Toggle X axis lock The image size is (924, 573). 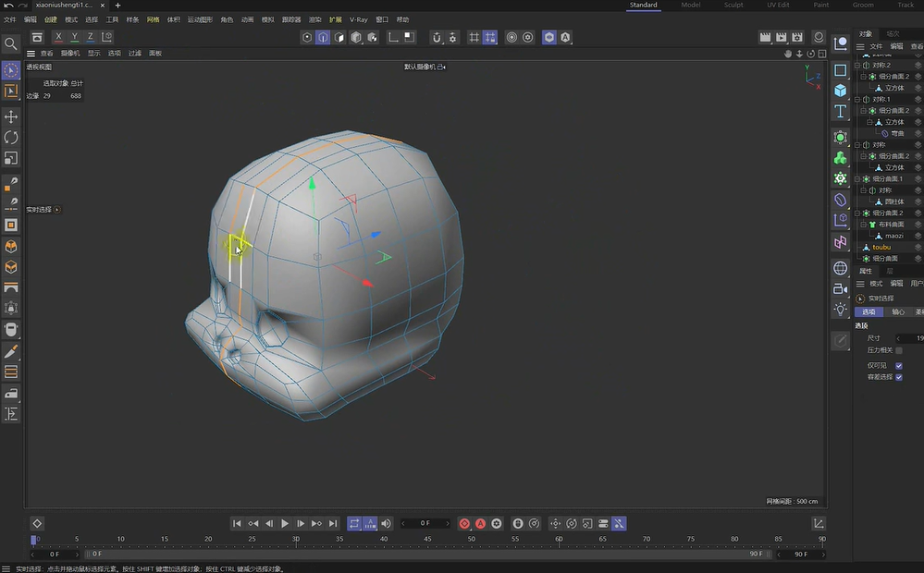[58, 37]
